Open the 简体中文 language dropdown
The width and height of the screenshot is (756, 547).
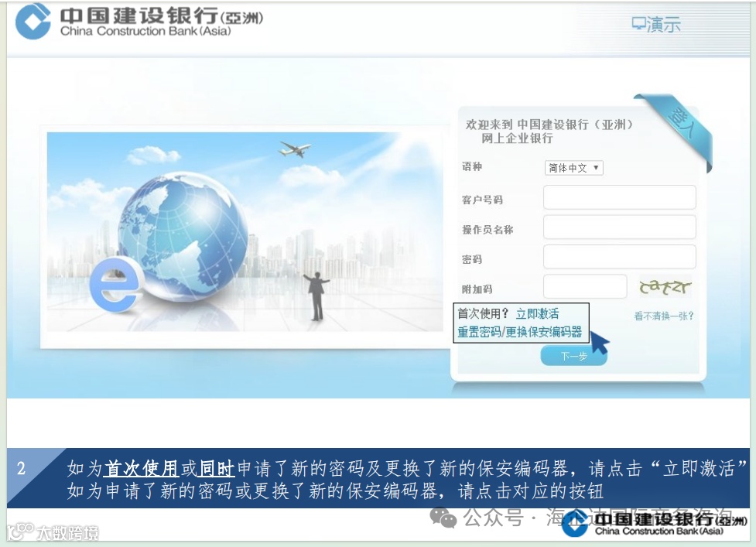coord(573,168)
